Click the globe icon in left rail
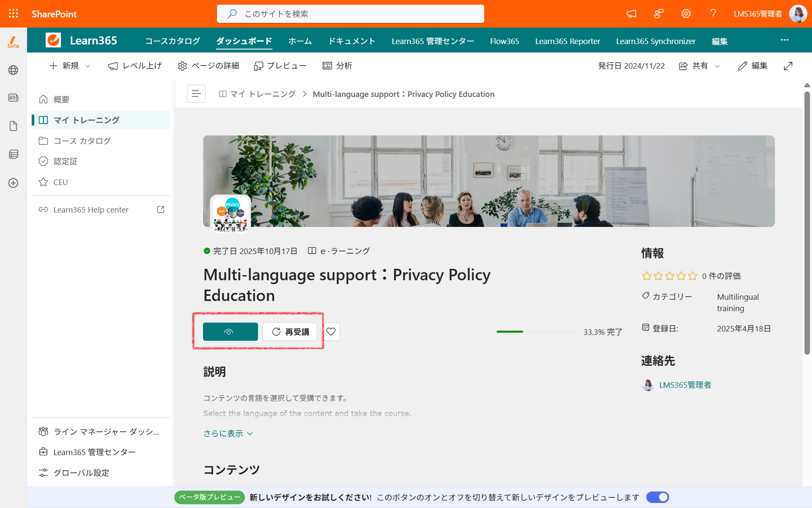The height and width of the screenshot is (508, 812). tap(13, 70)
